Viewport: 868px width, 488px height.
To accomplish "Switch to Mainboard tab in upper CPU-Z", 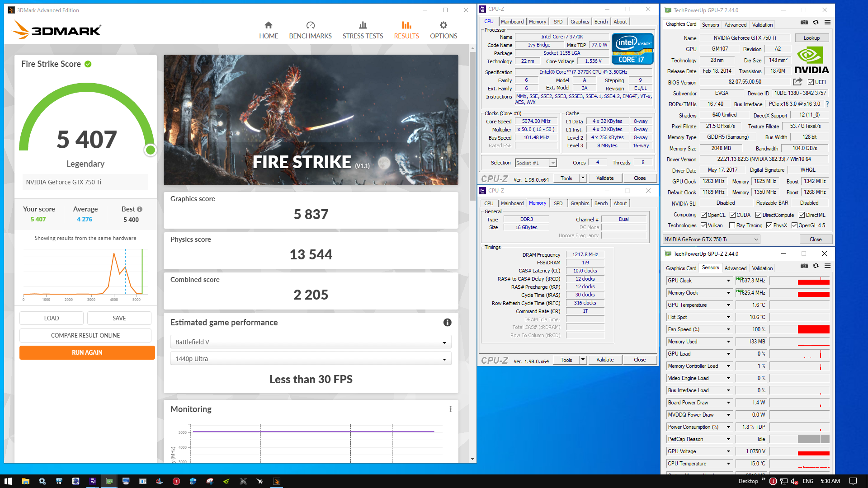I will [512, 22].
